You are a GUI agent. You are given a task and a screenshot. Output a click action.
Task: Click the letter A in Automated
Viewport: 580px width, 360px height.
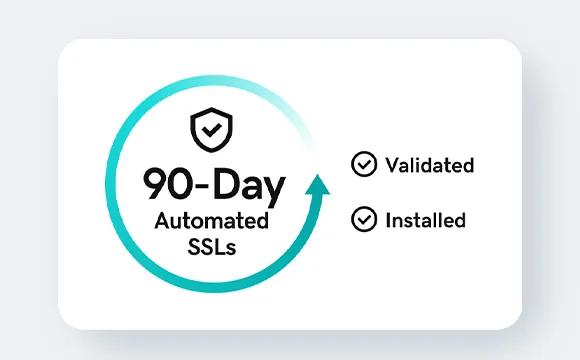[x=163, y=221]
